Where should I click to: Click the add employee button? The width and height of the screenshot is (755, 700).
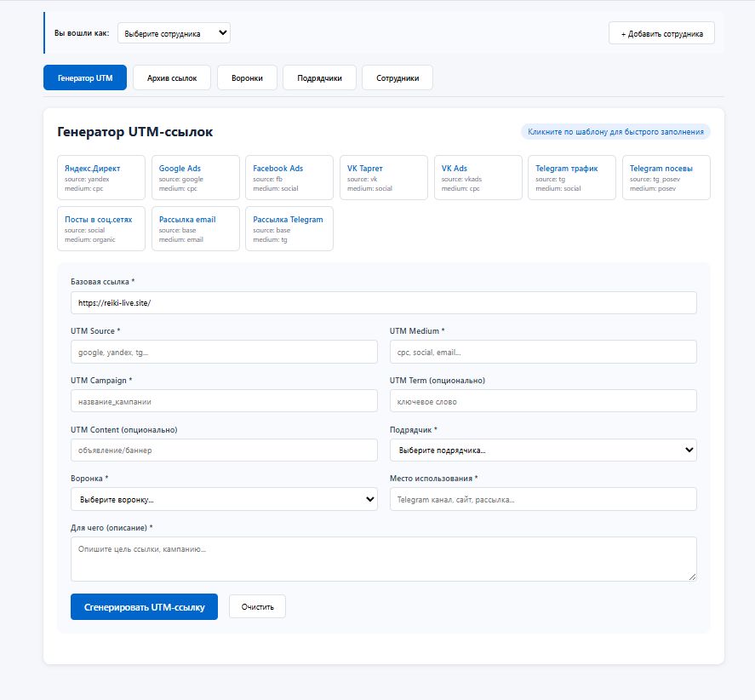(661, 33)
